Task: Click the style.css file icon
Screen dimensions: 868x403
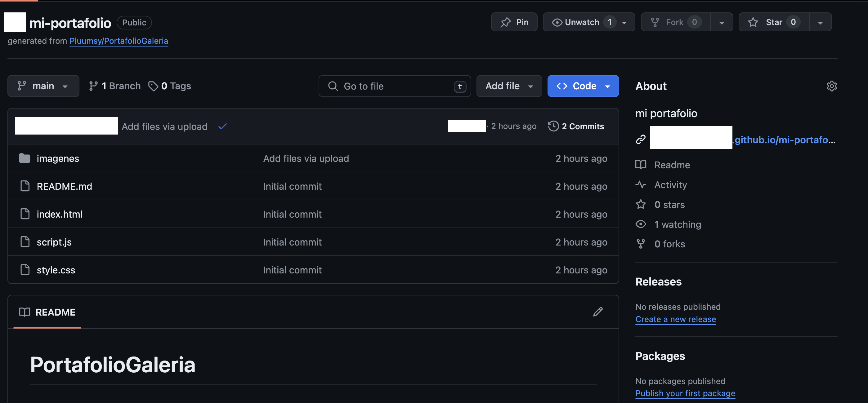Action: [x=25, y=270]
